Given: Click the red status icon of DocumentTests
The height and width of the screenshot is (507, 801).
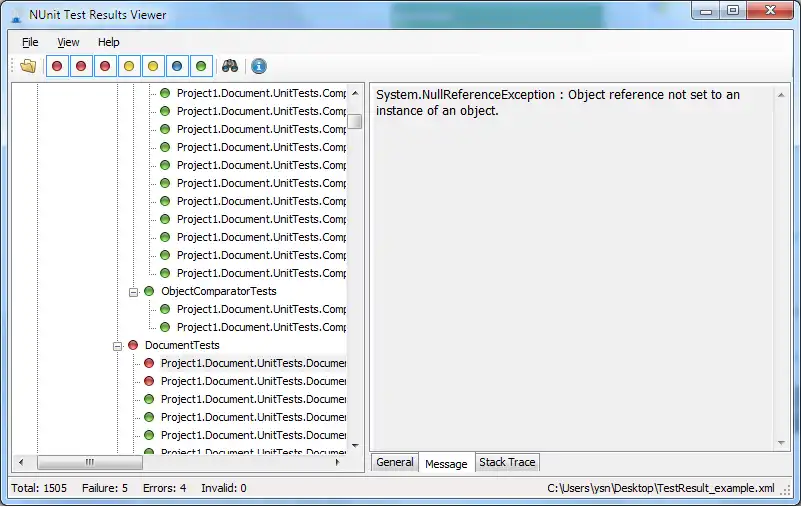Looking at the screenshot, I should point(133,345).
